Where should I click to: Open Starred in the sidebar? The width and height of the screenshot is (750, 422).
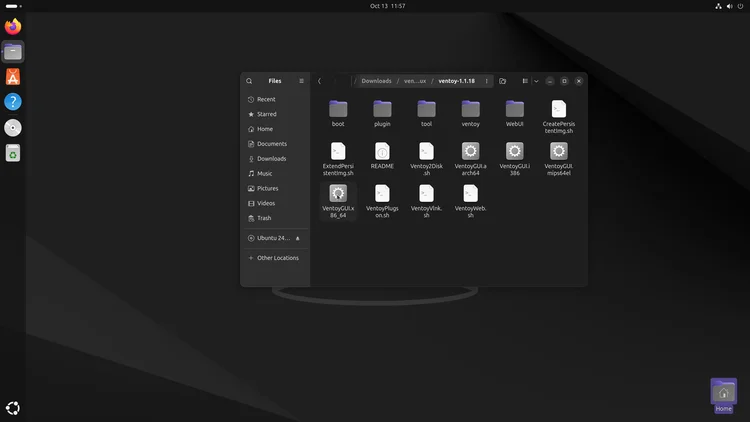pos(275,114)
